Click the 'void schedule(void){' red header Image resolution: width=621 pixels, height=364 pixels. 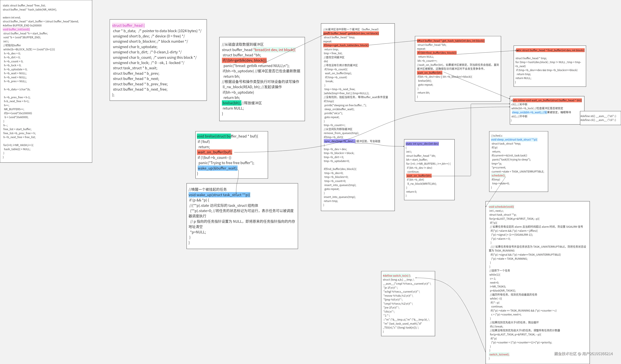pos(501,207)
